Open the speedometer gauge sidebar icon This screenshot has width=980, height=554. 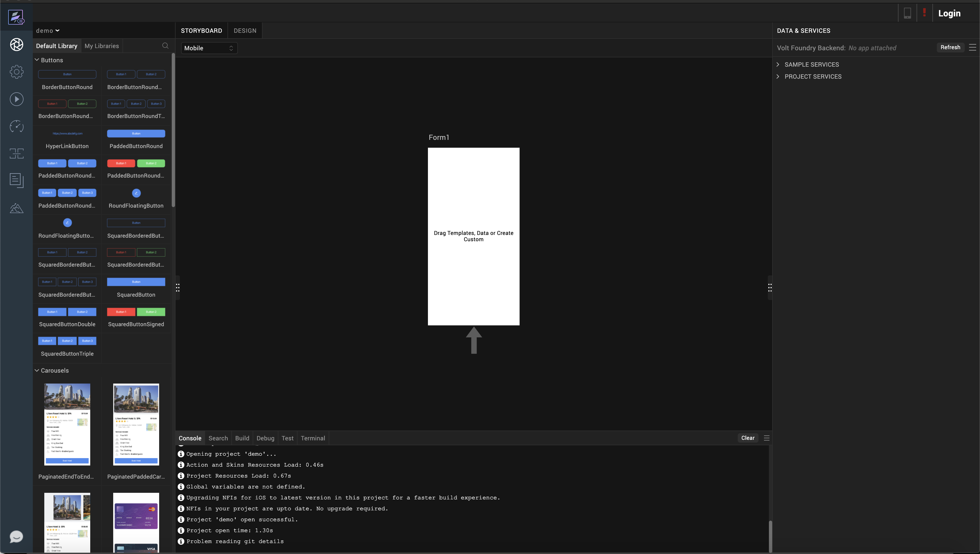coord(16,126)
